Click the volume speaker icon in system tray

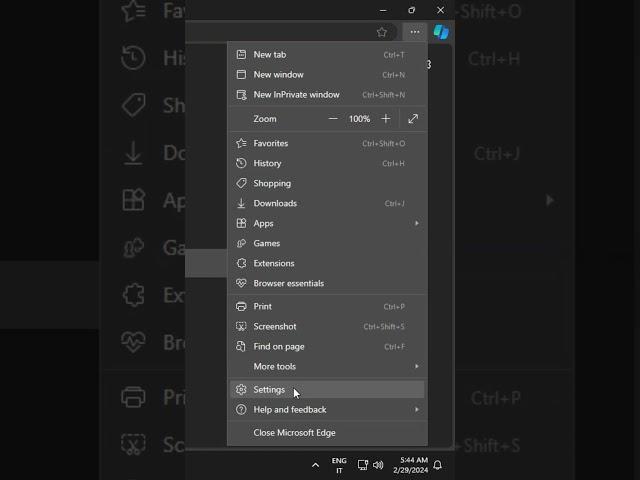[378, 465]
